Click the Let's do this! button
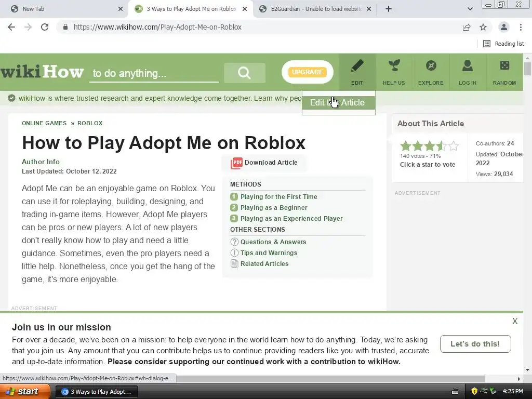 coord(475,344)
